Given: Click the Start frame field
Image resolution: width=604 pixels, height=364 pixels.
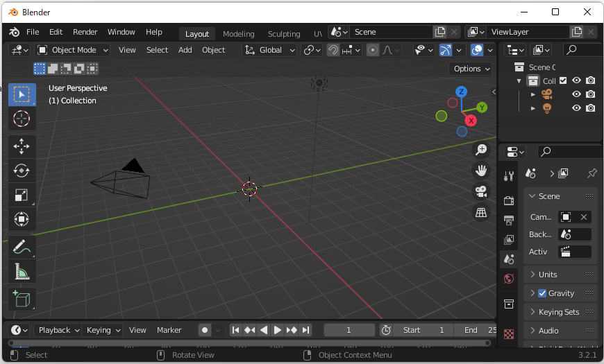Looking at the screenshot, I should [x=423, y=330].
